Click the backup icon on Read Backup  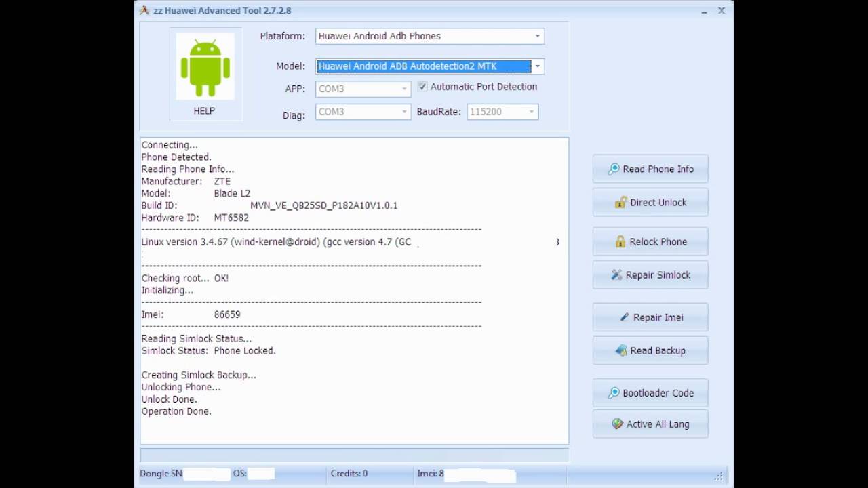620,350
